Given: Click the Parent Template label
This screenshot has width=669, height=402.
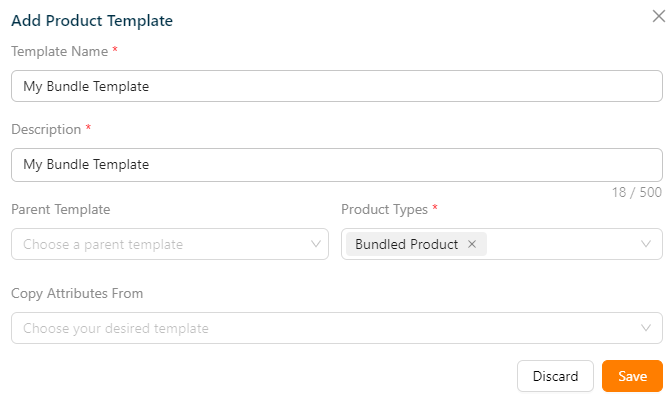Looking at the screenshot, I should click(x=61, y=209).
